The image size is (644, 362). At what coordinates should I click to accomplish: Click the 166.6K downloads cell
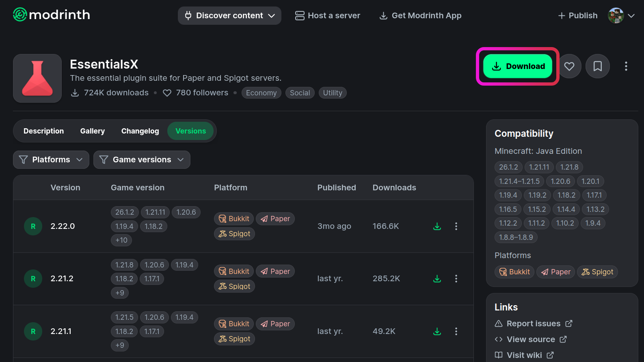pos(386,226)
